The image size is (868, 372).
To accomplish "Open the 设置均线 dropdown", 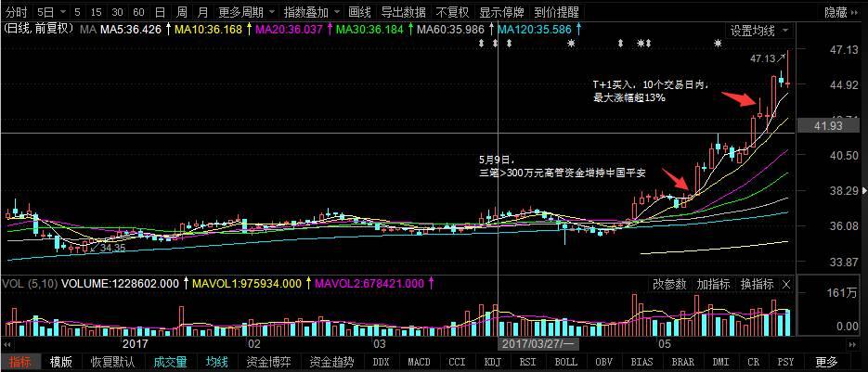I will [759, 31].
